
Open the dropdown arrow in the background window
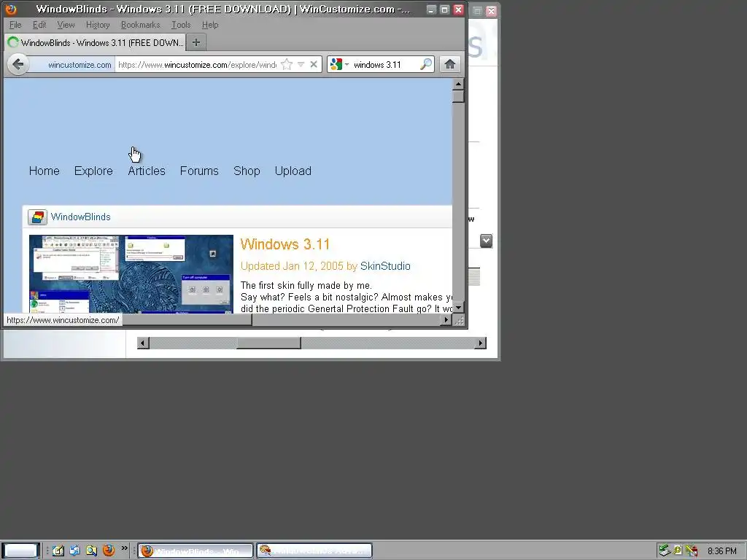tap(486, 241)
